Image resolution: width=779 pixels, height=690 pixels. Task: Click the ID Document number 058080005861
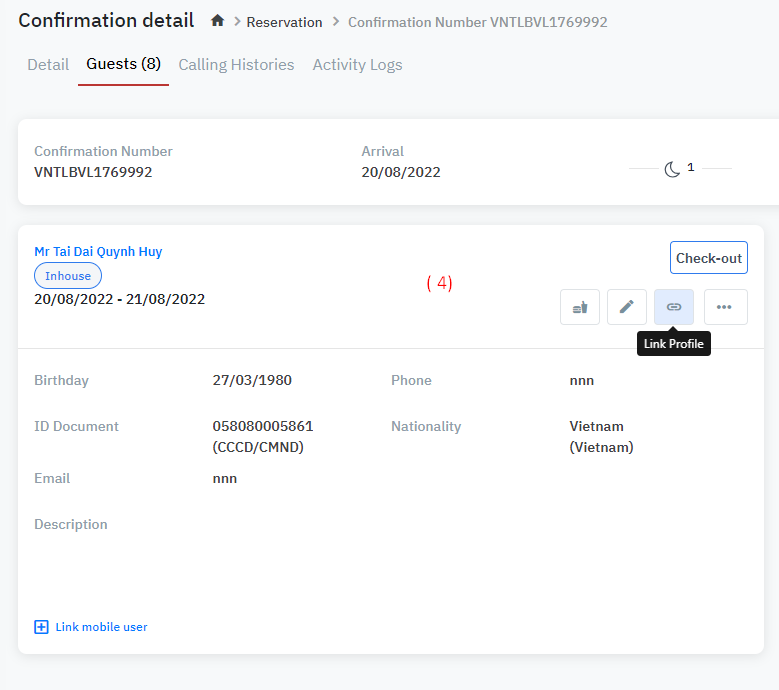click(263, 426)
